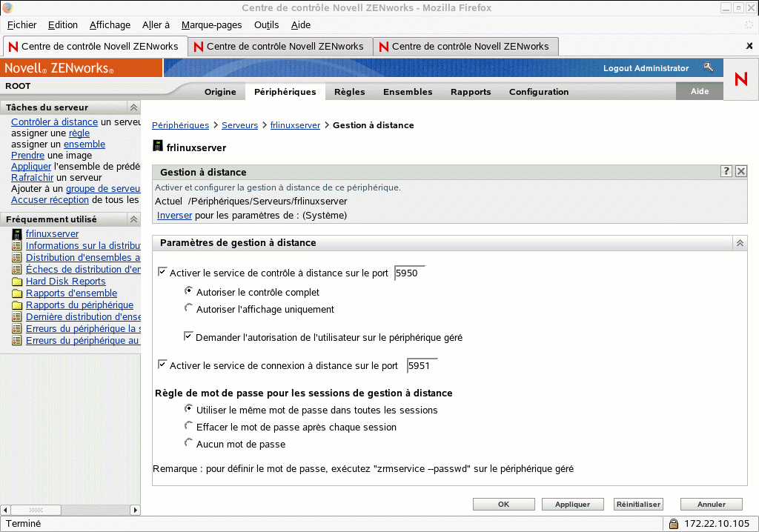Click the Inverser link

coord(174,216)
